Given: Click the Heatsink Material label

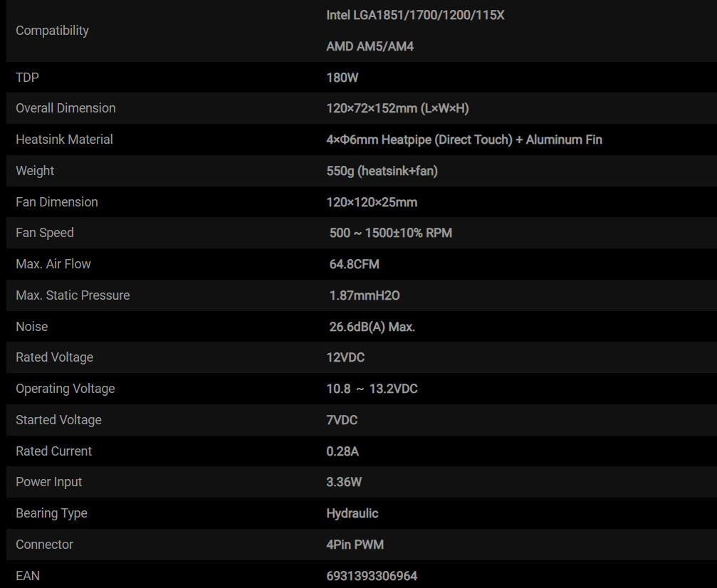Looking at the screenshot, I should pos(64,140).
